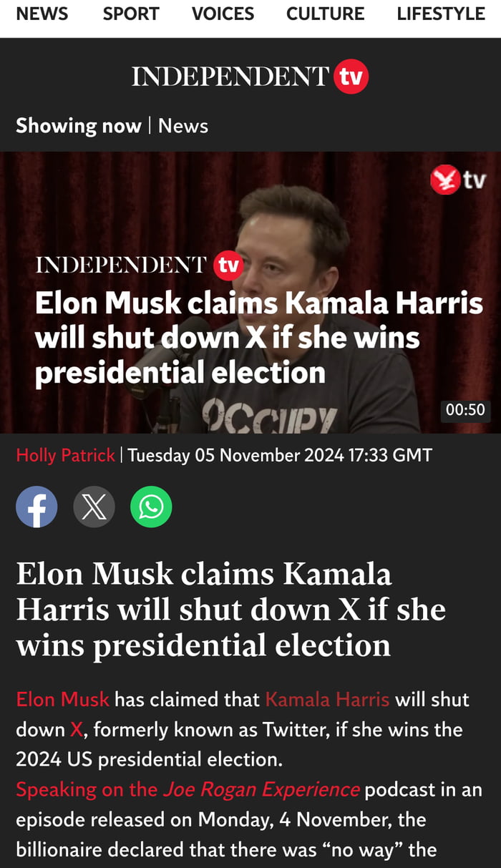Share article via X icon
This screenshot has width=501, height=868.
[94, 507]
